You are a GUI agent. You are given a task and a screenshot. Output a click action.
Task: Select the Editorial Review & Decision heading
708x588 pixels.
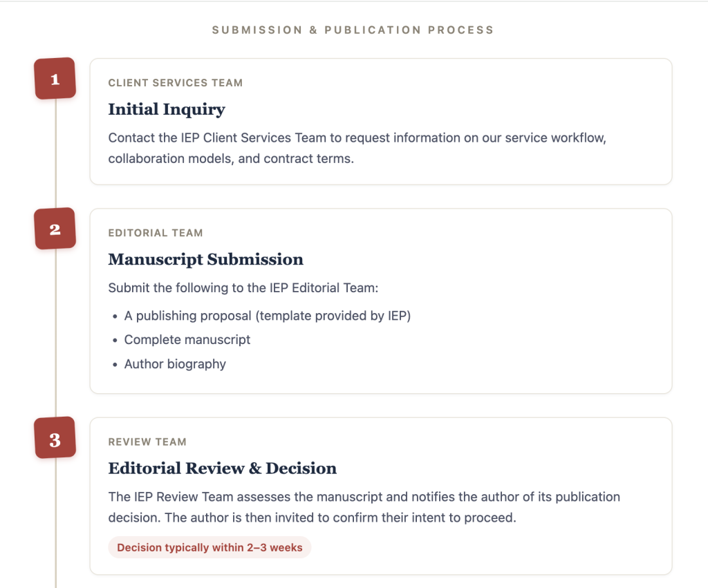click(223, 468)
